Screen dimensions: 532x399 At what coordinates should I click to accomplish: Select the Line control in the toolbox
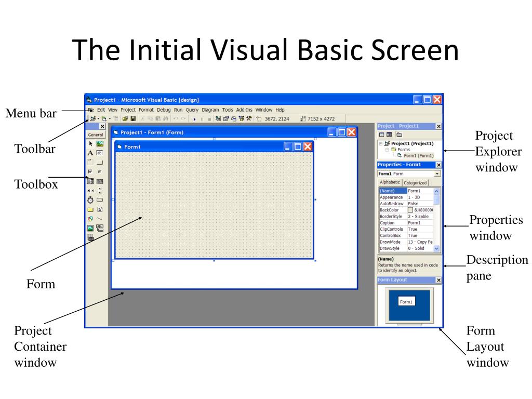100,219
